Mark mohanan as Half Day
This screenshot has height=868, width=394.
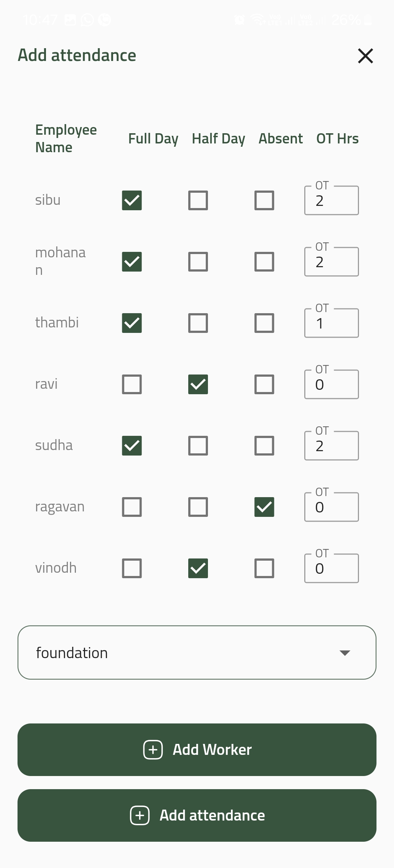(198, 262)
